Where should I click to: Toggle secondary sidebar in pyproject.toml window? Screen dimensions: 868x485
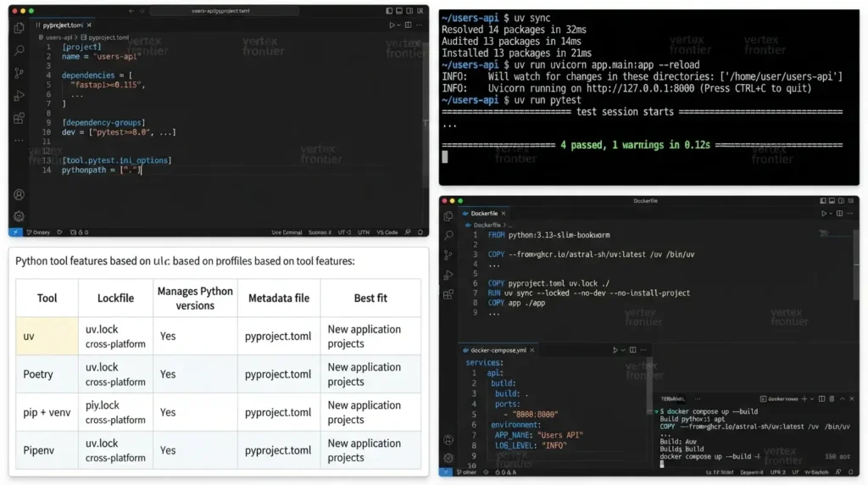409,11
